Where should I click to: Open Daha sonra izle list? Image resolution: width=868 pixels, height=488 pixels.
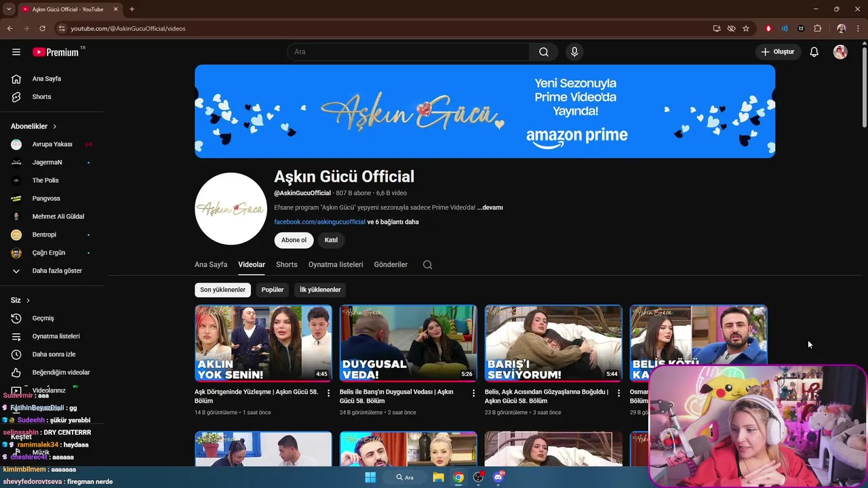pyautogui.click(x=54, y=354)
